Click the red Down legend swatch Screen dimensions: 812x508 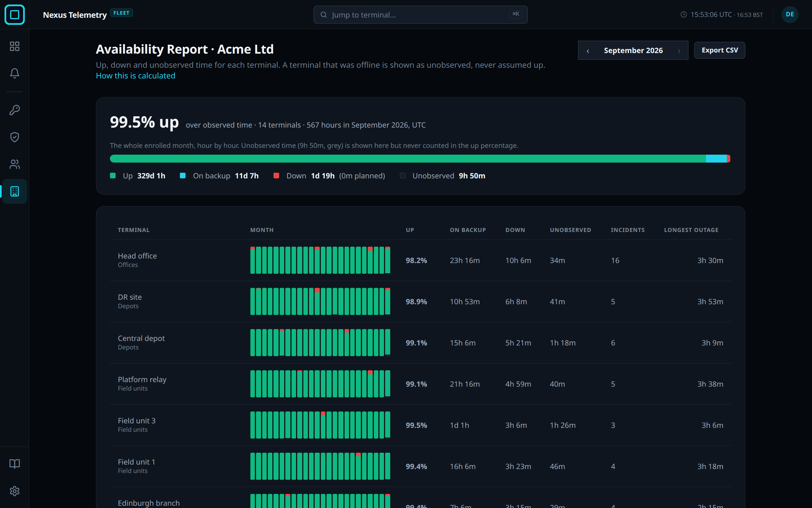pos(276,176)
